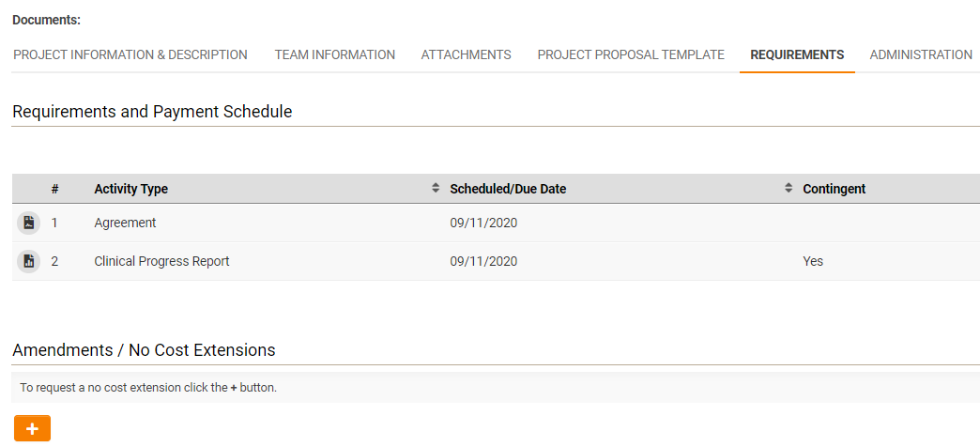The image size is (980, 447).
Task: Open the Administration tab
Action: pyautogui.click(x=921, y=54)
